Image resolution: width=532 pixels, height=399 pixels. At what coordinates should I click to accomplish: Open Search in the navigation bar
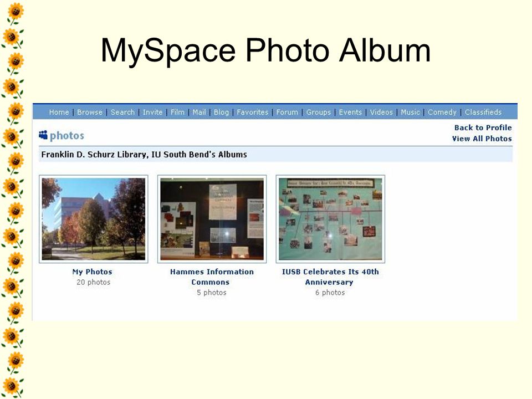pos(122,112)
